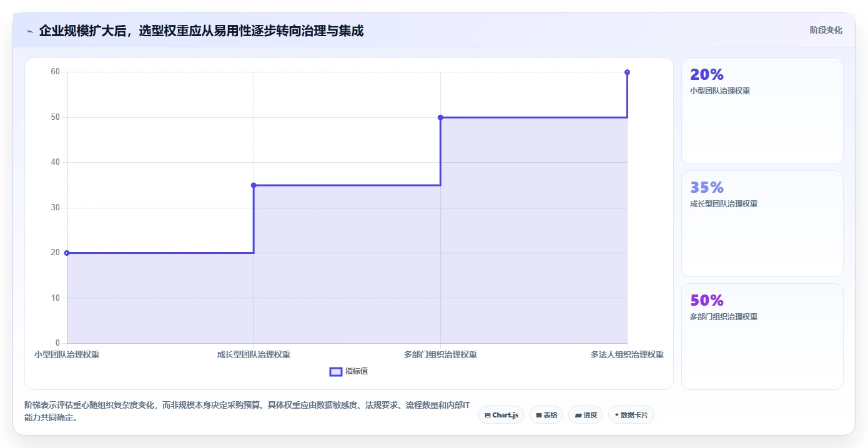Click the 指标值 legend color box
This screenshot has height=448, width=868.
(x=335, y=372)
